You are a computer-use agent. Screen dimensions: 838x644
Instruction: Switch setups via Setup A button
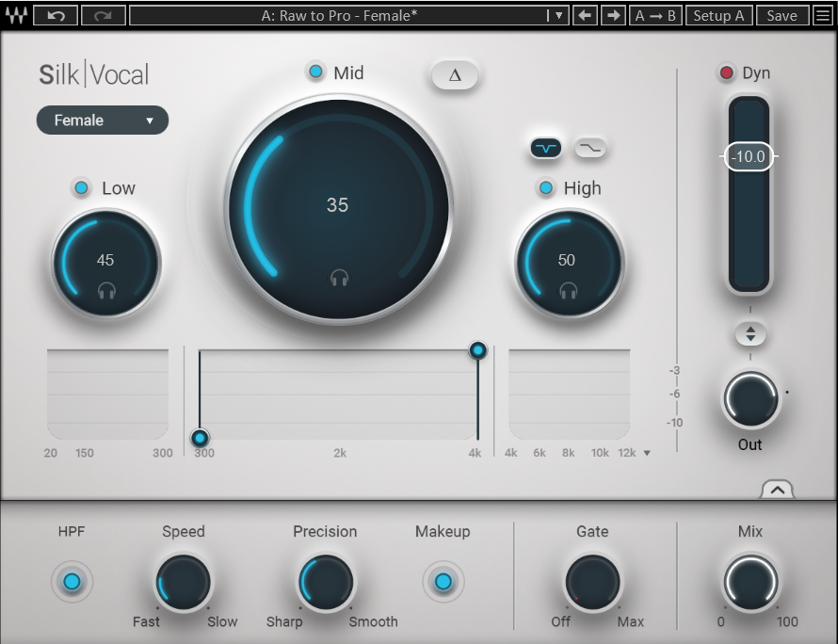click(718, 15)
